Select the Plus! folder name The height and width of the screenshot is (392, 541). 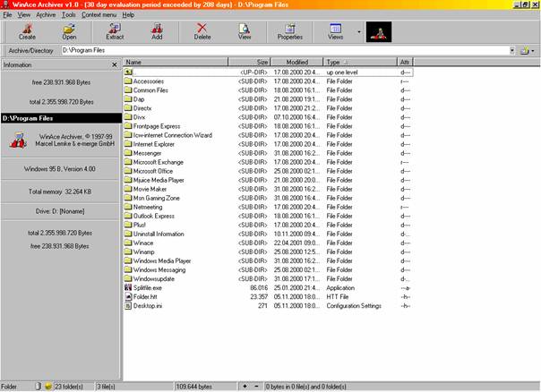(x=140, y=225)
